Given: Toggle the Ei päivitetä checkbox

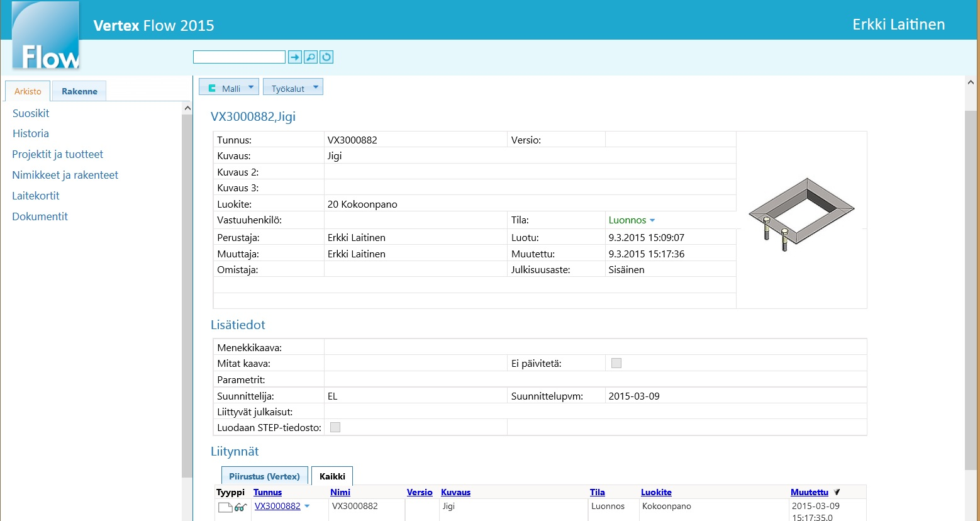Looking at the screenshot, I should click(616, 363).
